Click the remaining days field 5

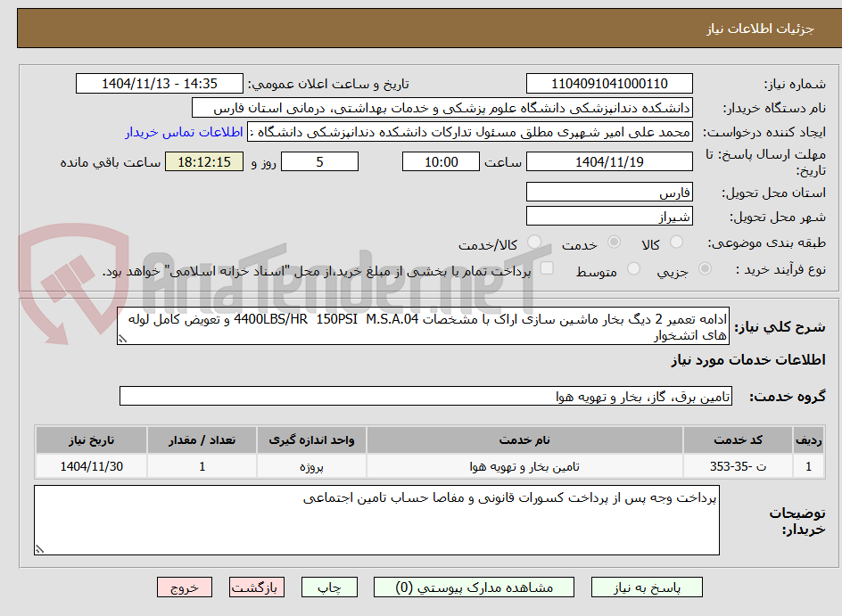pos(319,161)
